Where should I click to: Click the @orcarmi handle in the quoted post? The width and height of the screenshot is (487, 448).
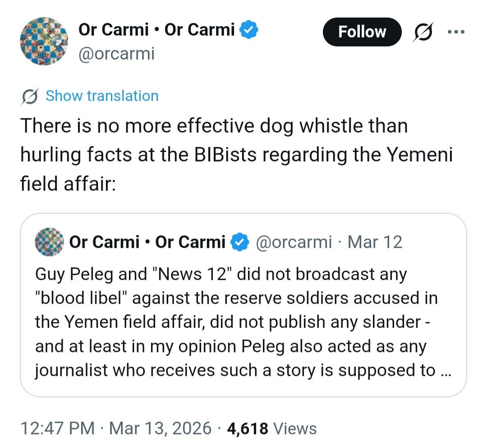coord(294,242)
